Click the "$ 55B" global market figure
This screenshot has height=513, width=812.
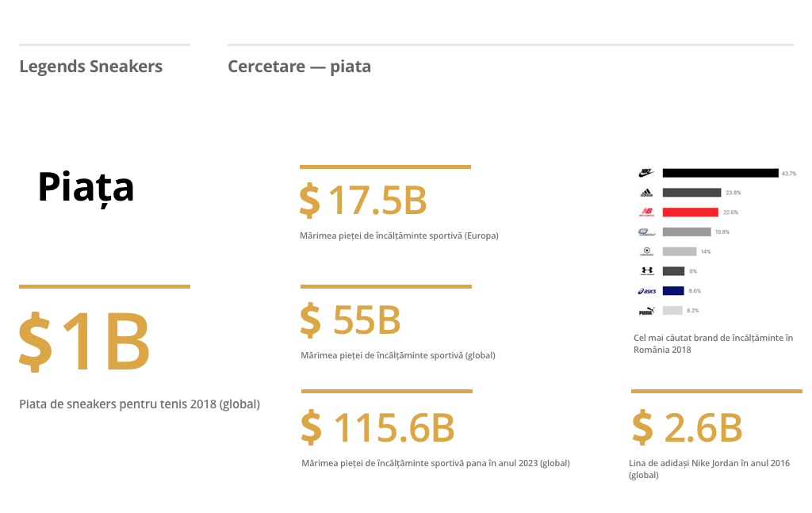(x=350, y=320)
